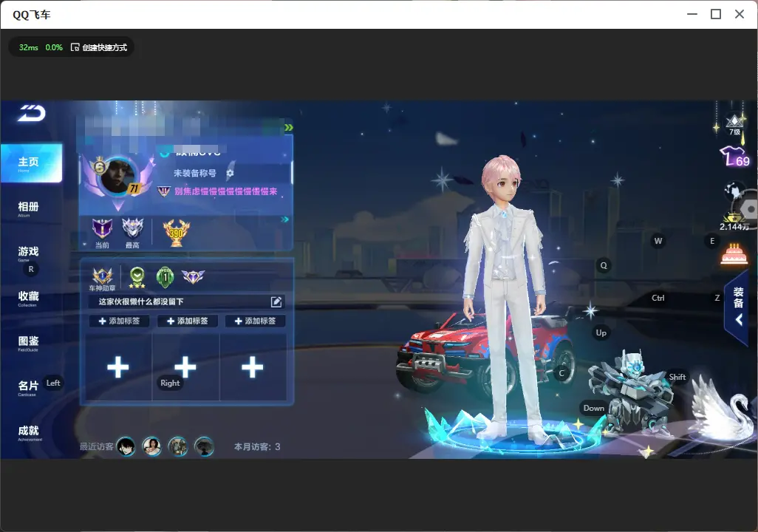This screenshot has width=758, height=532.
Task: Click the green double-arrow at profile card top
Action: (289, 127)
